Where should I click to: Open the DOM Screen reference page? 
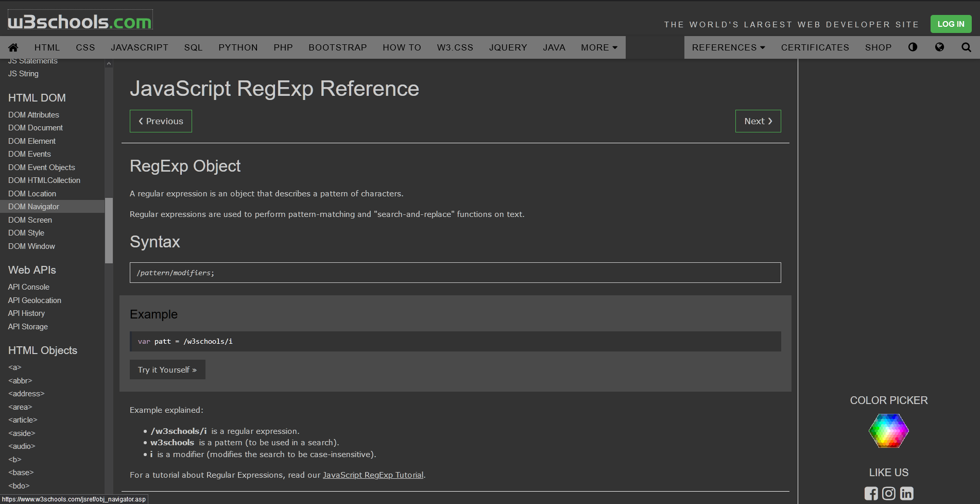[x=30, y=220]
